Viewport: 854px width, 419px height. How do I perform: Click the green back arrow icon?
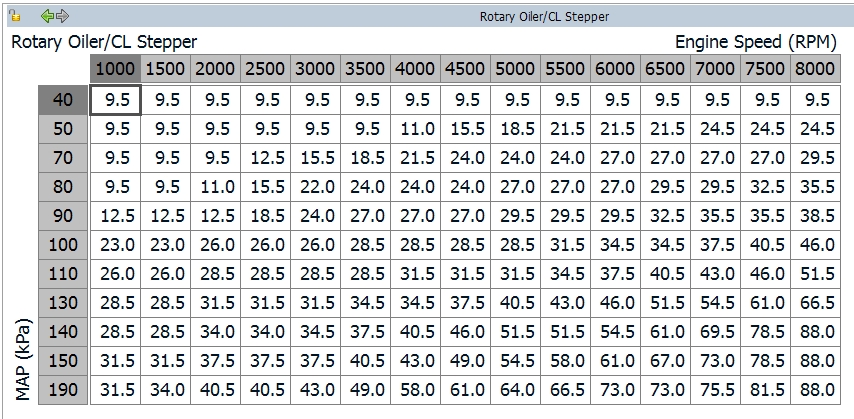(x=47, y=16)
